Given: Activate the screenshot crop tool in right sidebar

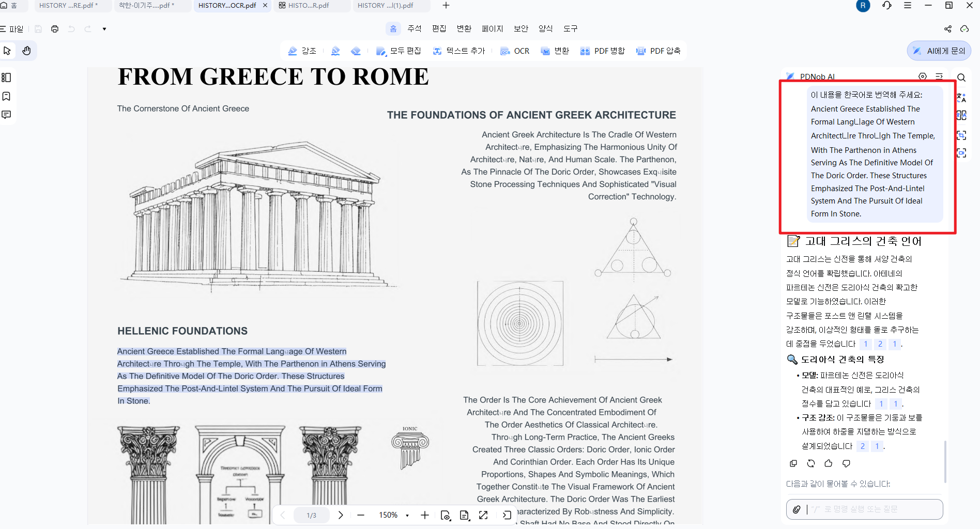Looking at the screenshot, I should (x=961, y=135).
